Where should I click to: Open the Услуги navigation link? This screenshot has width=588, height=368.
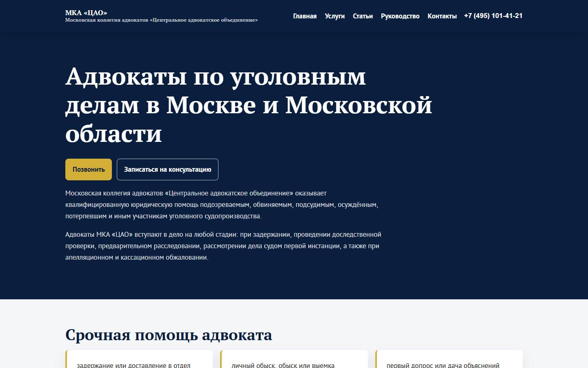(334, 16)
